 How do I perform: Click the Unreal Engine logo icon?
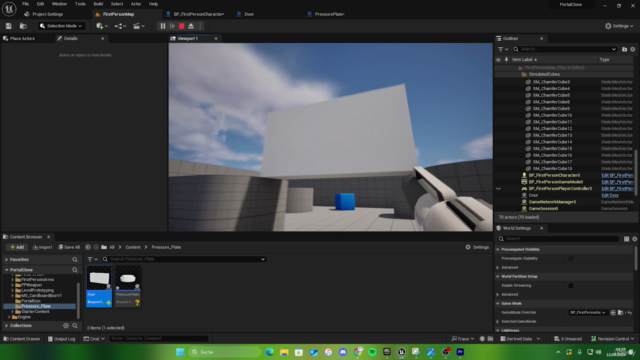9,8
